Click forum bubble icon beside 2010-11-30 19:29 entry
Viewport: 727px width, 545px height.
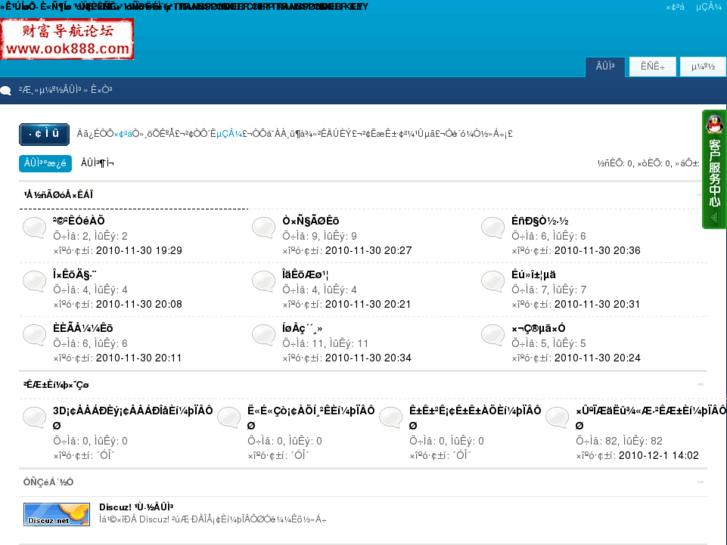(x=35, y=228)
